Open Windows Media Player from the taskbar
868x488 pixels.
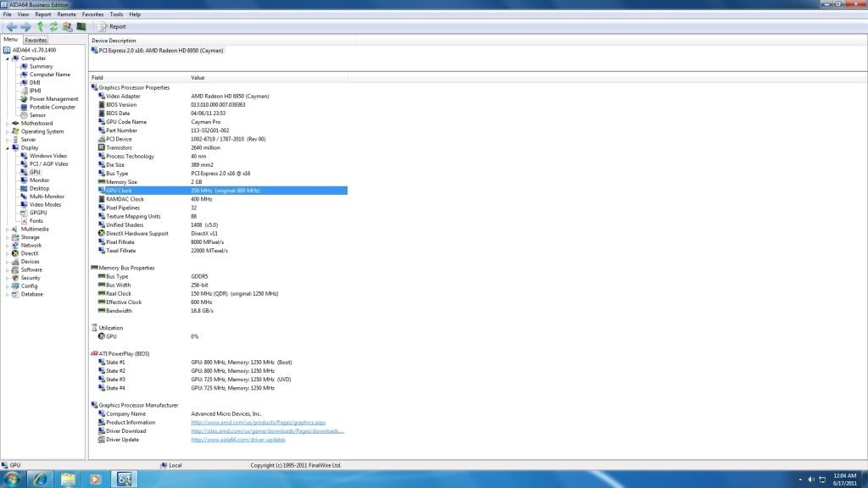[96, 480]
